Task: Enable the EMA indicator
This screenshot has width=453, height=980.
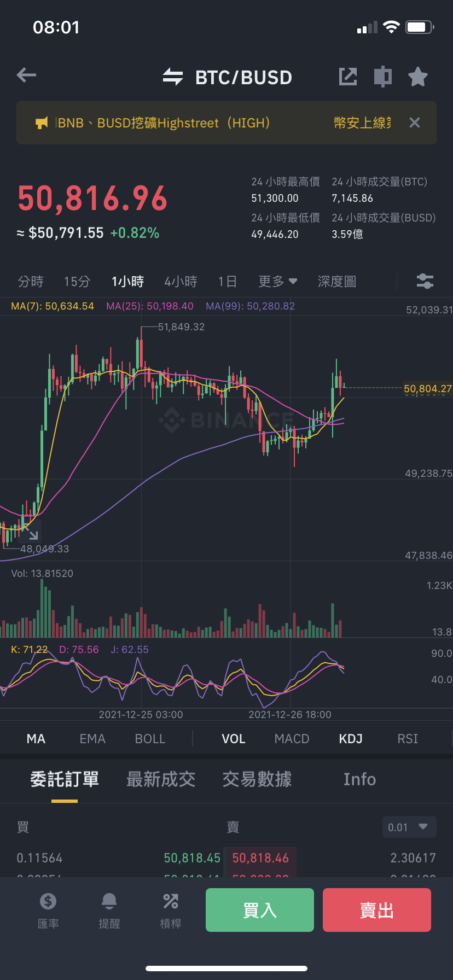Action: coord(92,739)
